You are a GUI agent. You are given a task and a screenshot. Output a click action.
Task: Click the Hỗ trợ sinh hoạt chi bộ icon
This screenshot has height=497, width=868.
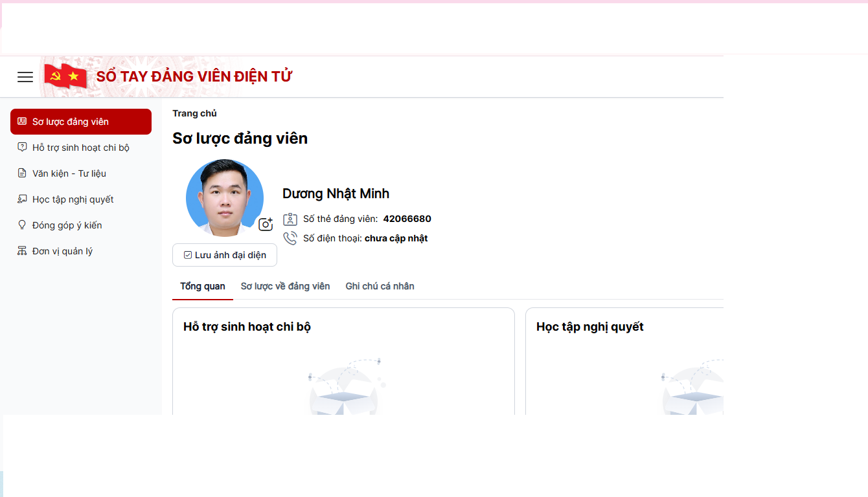[x=22, y=148]
